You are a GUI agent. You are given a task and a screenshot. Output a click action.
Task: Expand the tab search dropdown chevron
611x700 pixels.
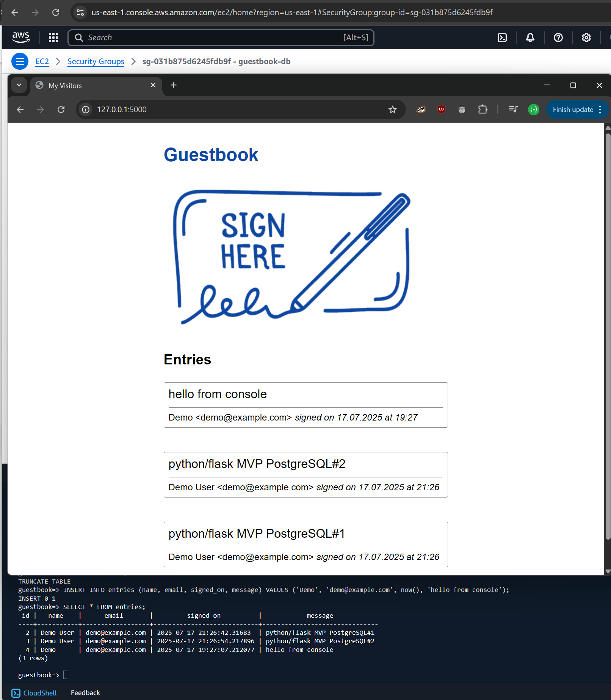pyautogui.click(x=19, y=85)
